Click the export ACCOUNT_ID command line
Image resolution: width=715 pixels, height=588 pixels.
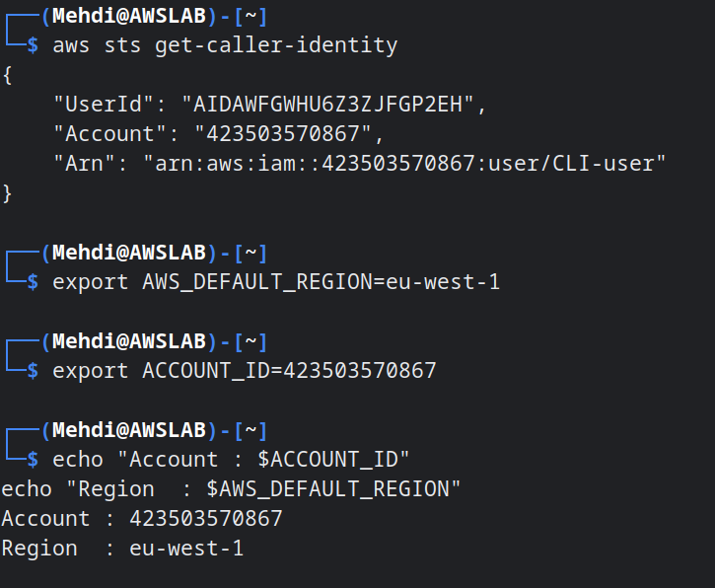[x=245, y=370]
